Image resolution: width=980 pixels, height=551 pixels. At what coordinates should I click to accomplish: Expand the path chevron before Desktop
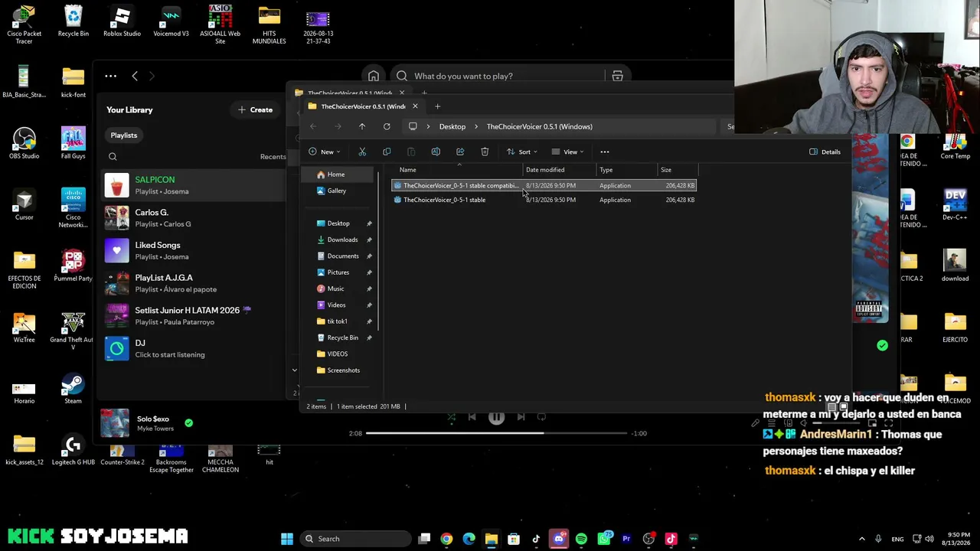click(428, 126)
